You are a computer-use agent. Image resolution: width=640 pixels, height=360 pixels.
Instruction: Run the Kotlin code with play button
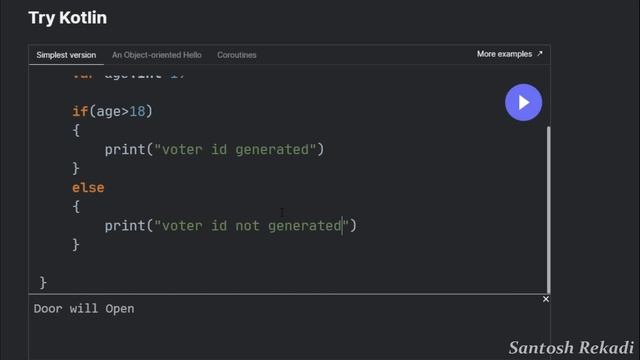coord(523,102)
